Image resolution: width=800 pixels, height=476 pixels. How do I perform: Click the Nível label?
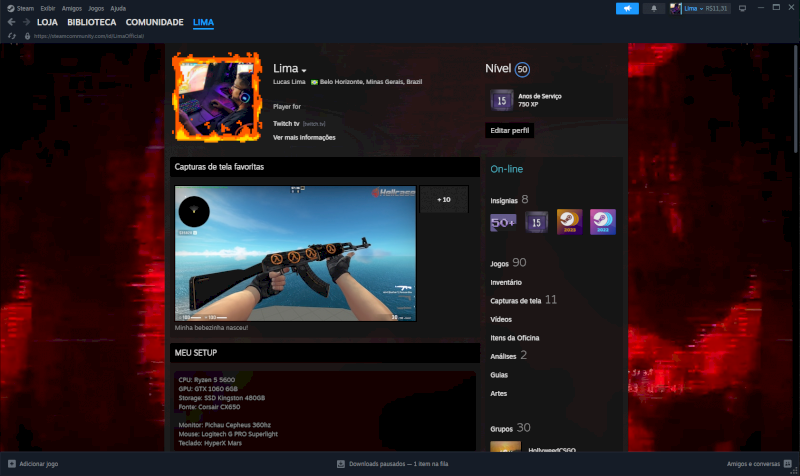click(498, 68)
